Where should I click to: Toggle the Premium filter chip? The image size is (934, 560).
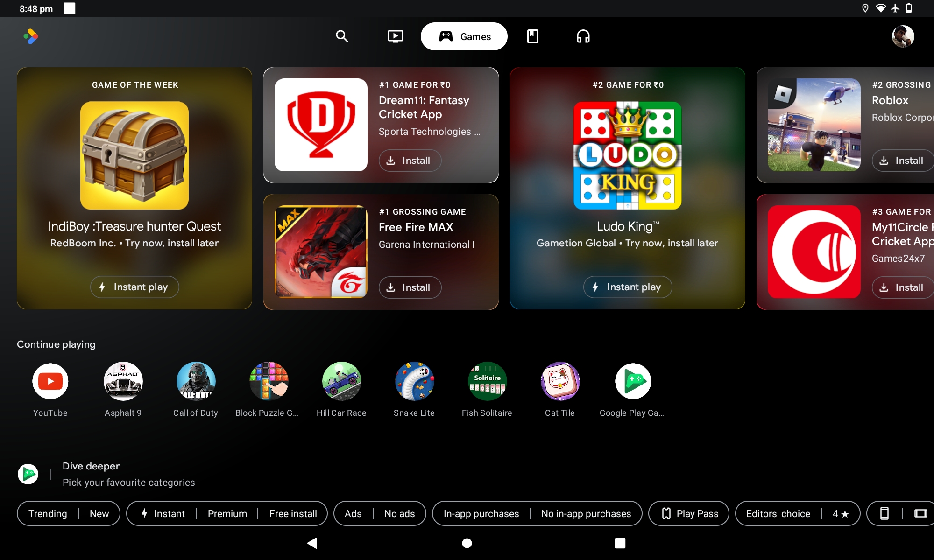coord(227,513)
